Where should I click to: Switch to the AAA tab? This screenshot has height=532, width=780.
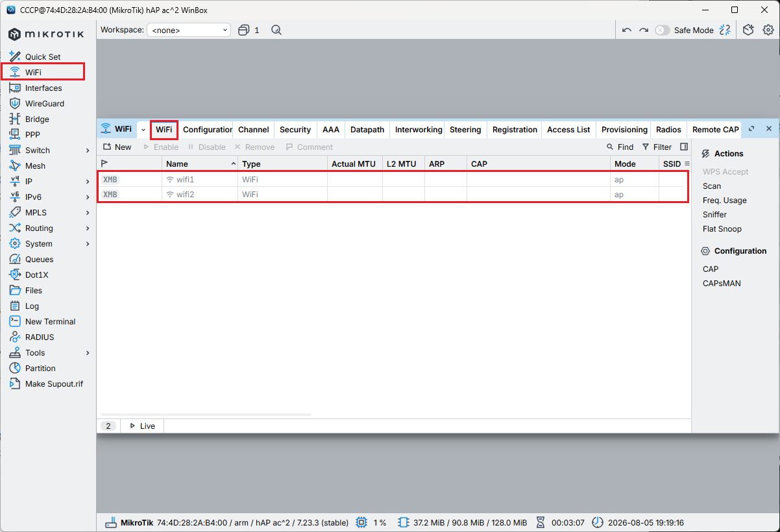pos(331,130)
